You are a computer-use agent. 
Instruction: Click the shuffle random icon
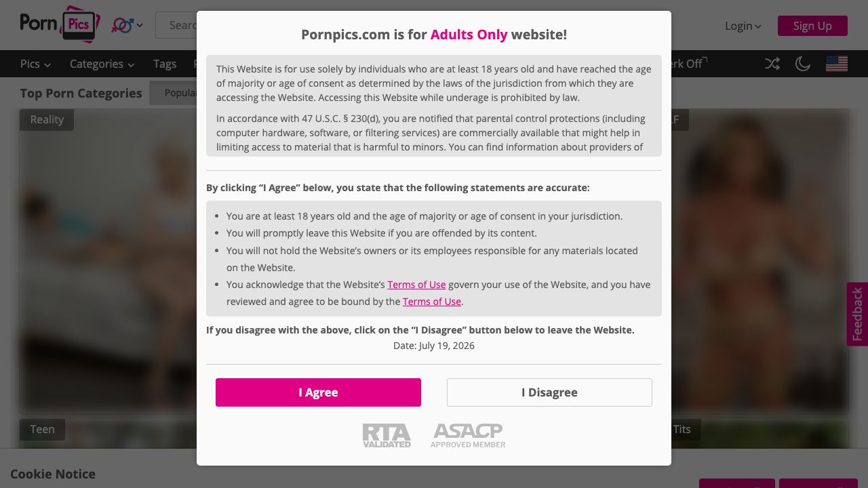point(772,64)
